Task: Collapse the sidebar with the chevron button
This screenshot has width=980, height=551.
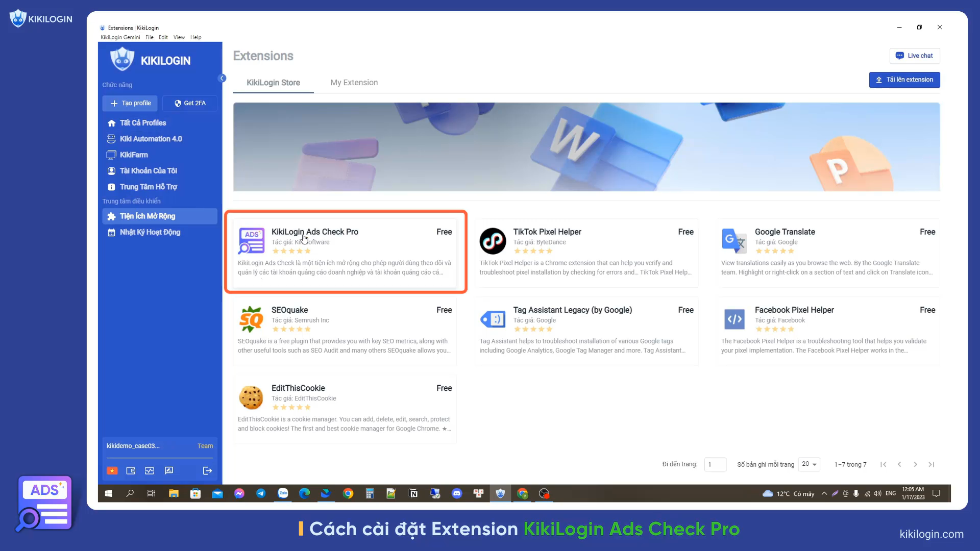Action: click(222, 78)
